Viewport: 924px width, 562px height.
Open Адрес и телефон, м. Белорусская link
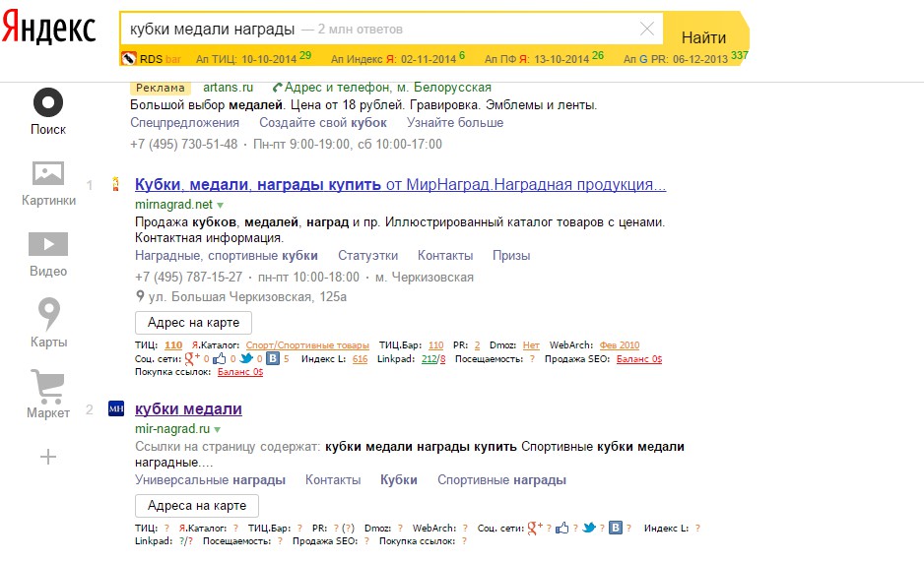coord(388,87)
